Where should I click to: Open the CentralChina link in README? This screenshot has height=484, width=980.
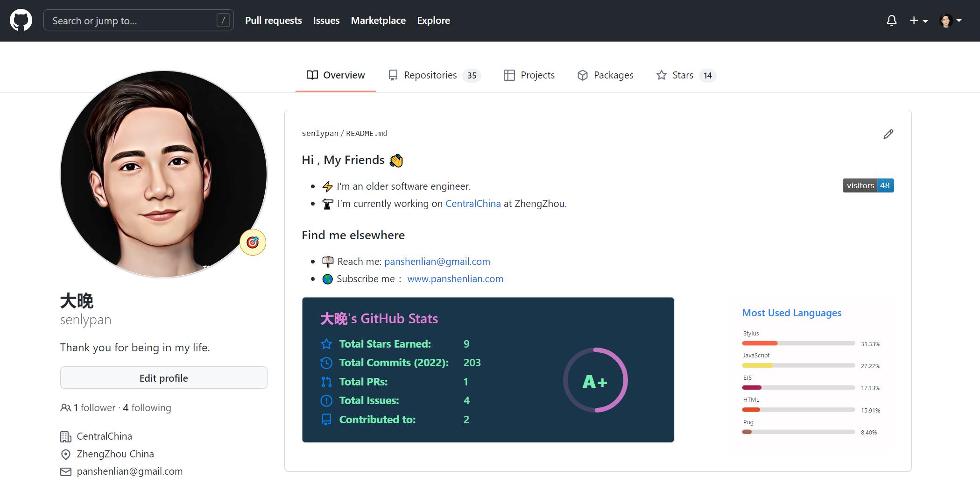(473, 204)
